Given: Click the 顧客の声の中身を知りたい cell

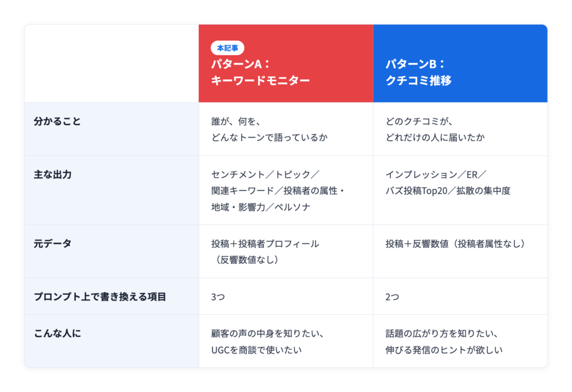Looking at the screenshot, I should coord(285,341).
